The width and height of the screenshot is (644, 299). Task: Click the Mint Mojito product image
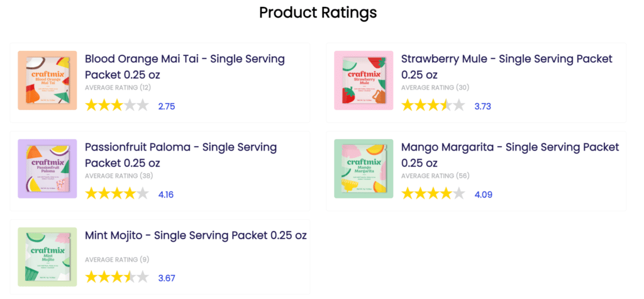[47, 257]
